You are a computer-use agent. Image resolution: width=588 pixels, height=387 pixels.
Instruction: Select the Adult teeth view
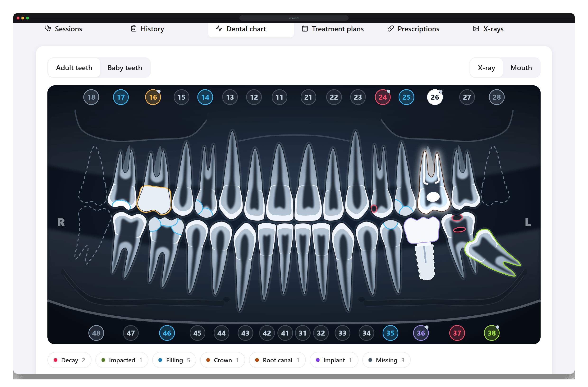[74, 68]
